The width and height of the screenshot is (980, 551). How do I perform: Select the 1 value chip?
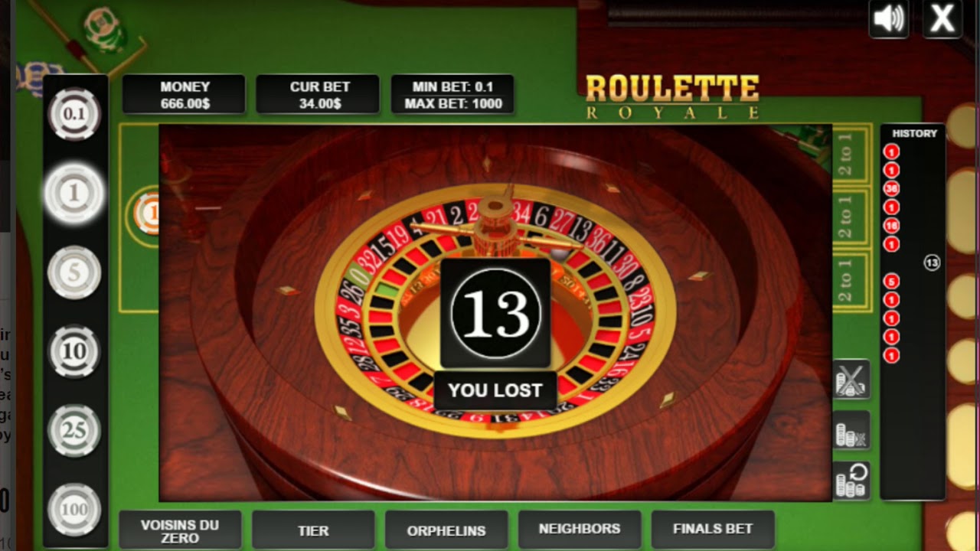click(x=74, y=194)
